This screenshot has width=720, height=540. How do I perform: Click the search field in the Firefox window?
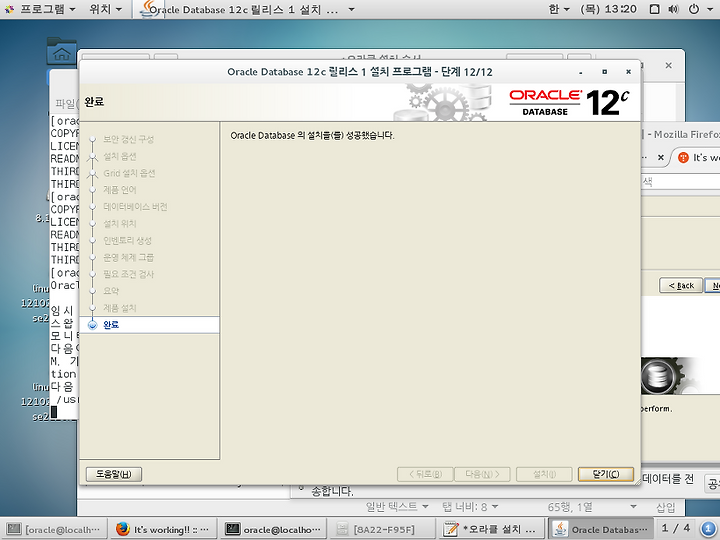[681, 182]
